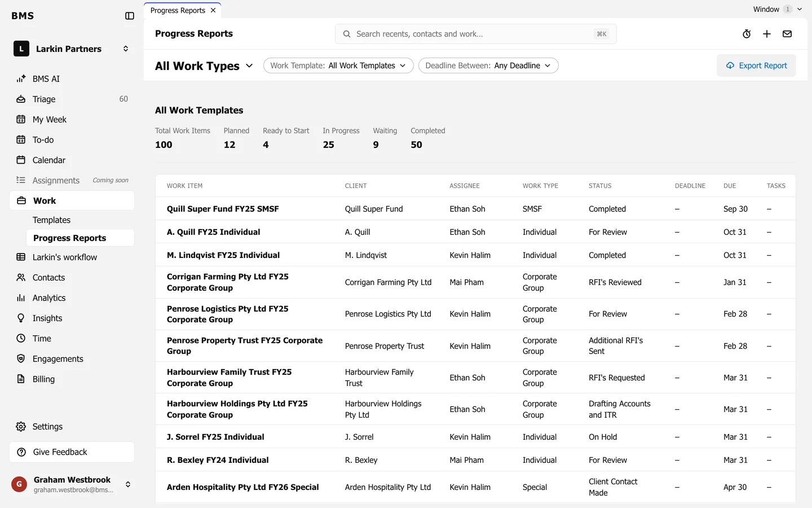Open the timer icon in header

coord(747,34)
